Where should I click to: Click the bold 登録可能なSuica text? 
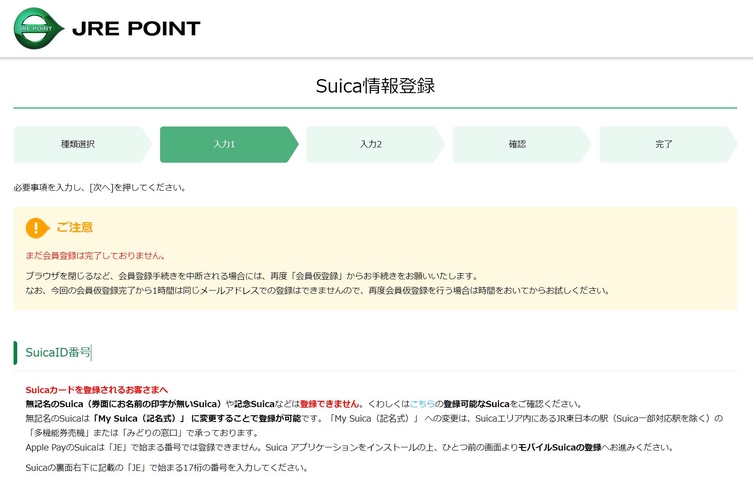(476, 404)
